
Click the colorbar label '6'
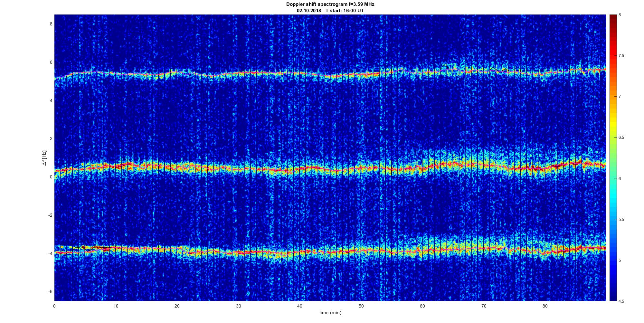(x=620, y=178)
